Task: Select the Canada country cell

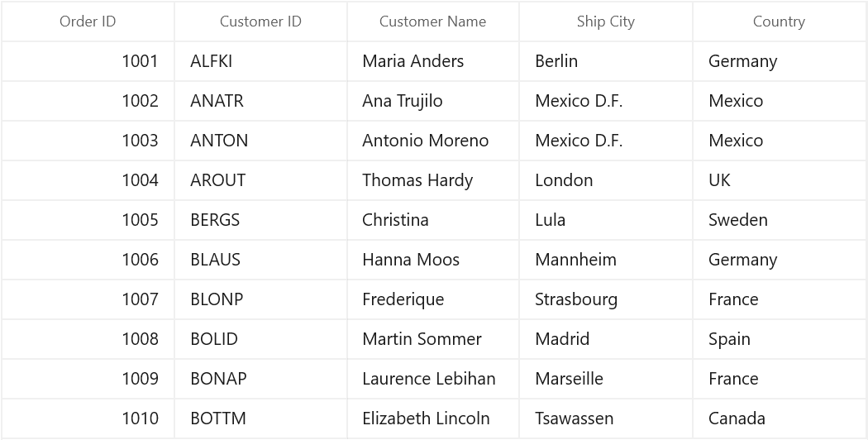Action: [x=779, y=418]
